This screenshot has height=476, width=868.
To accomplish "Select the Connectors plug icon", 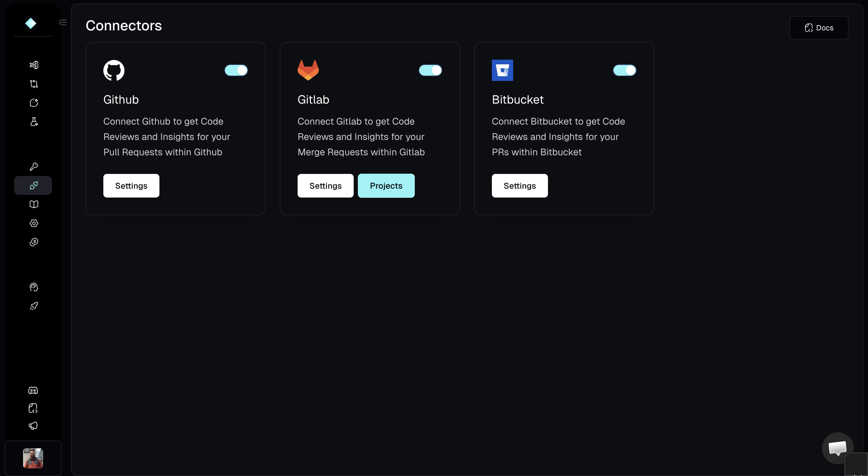I will (33, 185).
